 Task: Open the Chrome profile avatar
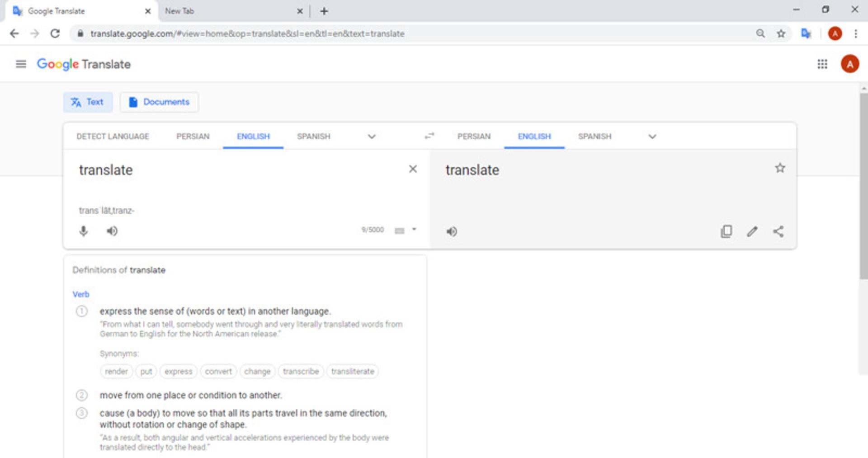pyautogui.click(x=835, y=33)
